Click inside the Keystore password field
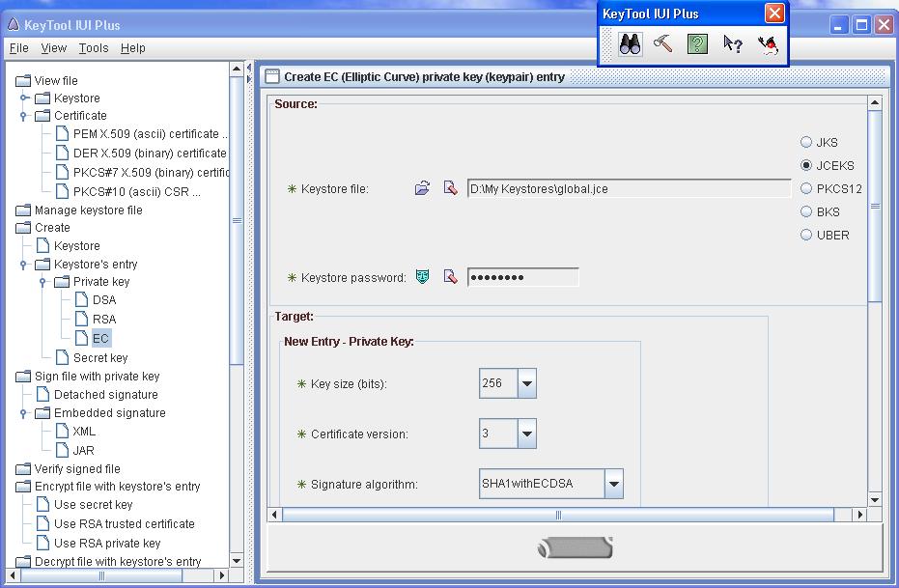 521,276
